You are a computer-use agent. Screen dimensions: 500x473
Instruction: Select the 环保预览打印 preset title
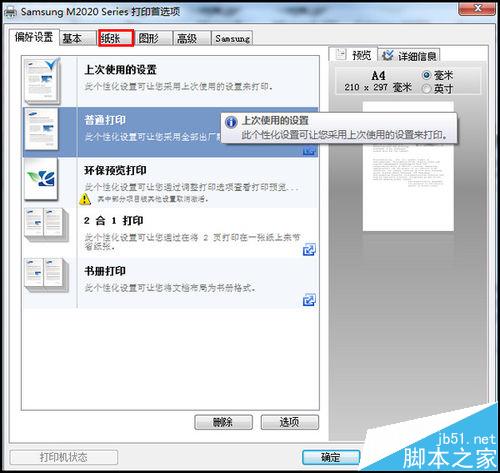[115, 170]
